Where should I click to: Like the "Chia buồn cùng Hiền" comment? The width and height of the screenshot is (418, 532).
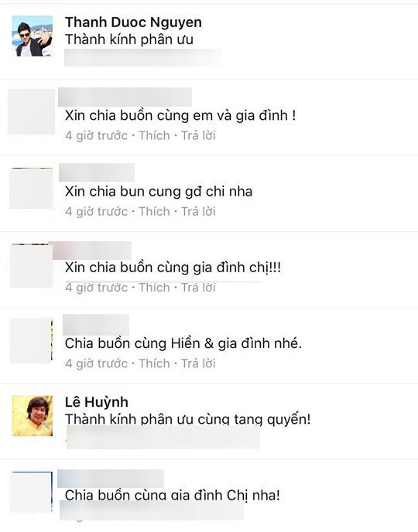click(x=154, y=363)
